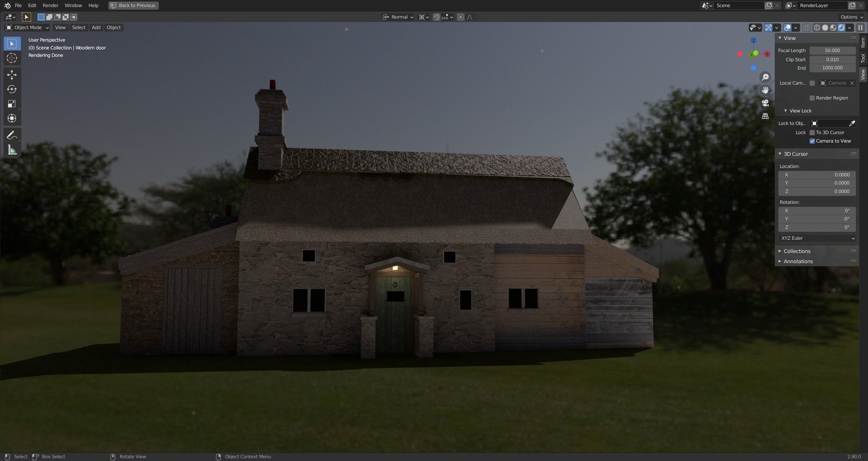Expand the Annotations panel
868x461 pixels.
(x=798, y=261)
